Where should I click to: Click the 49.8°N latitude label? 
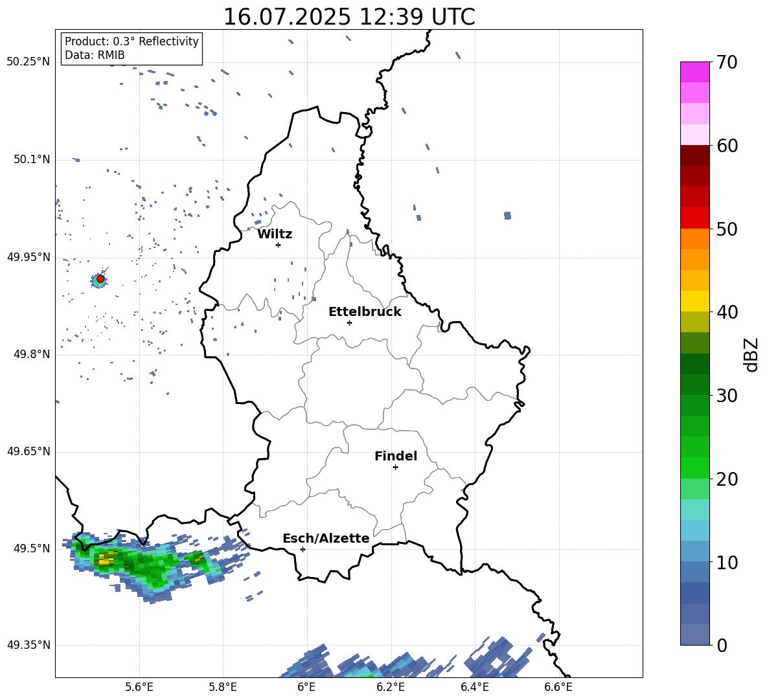click(32, 354)
